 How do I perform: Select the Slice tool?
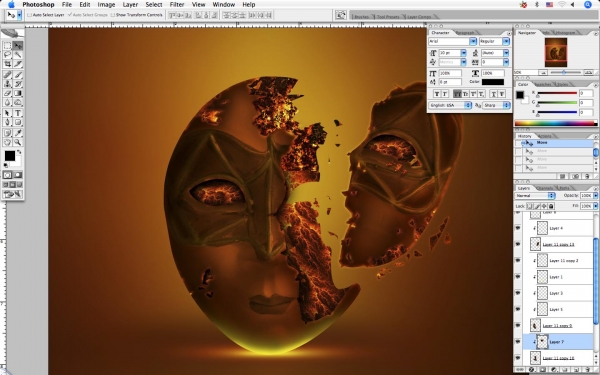[18, 64]
